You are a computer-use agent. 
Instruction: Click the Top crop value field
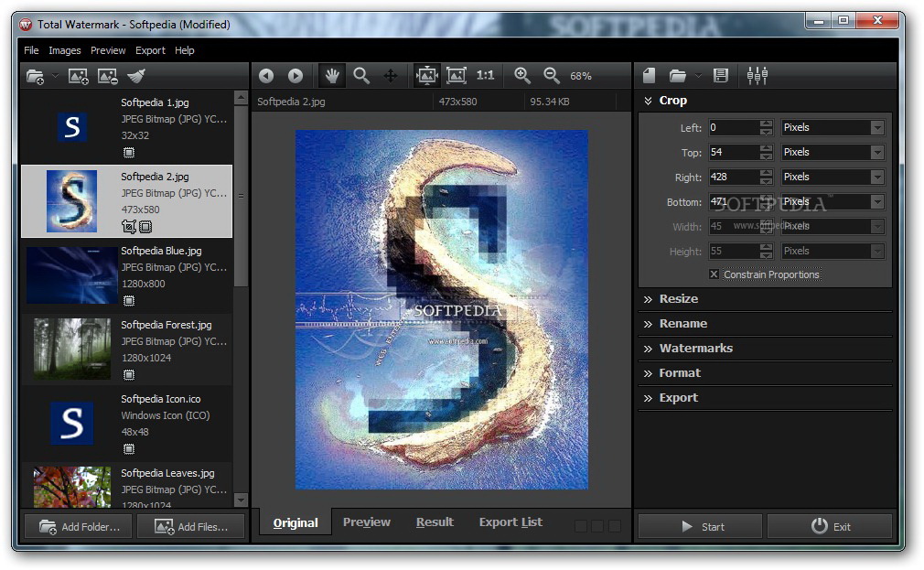pos(734,152)
